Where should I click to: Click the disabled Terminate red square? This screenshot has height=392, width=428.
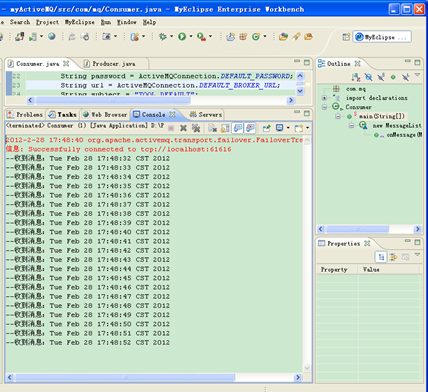[x=171, y=128]
